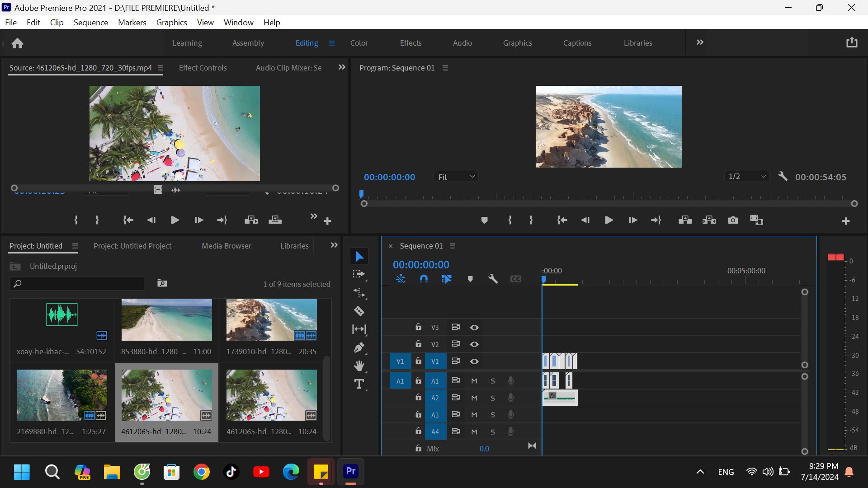The height and width of the screenshot is (488, 868).
Task: Open Media Browser tab
Action: click(226, 246)
